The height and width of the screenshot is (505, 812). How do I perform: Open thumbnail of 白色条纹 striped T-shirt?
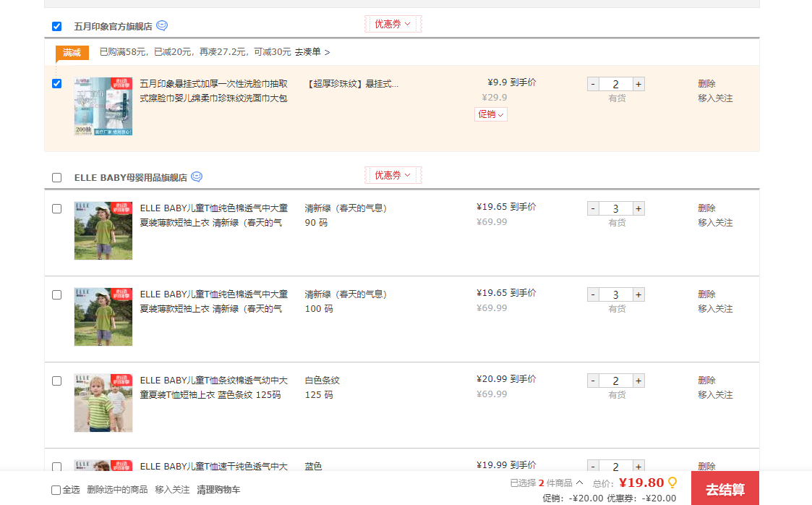tap(103, 402)
